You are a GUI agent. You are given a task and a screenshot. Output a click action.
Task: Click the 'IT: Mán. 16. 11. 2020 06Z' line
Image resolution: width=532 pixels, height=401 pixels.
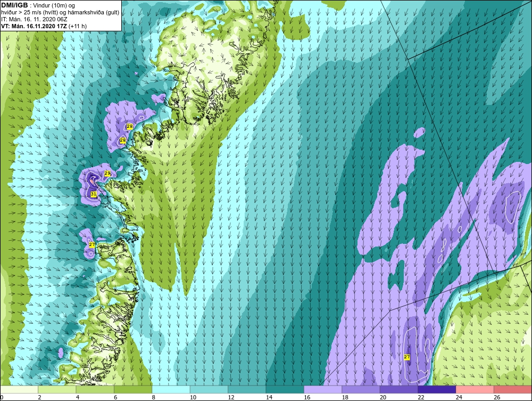click(x=34, y=19)
